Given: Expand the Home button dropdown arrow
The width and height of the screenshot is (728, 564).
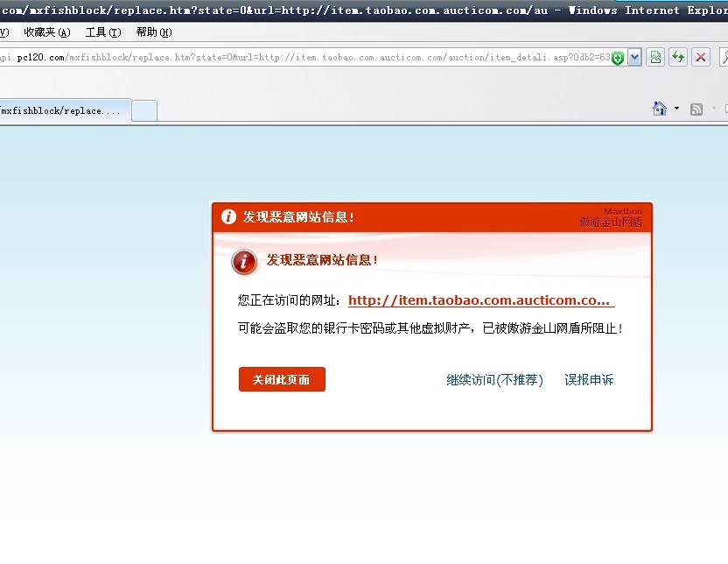Looking at the screenshot, I should [x=676, y=109].
